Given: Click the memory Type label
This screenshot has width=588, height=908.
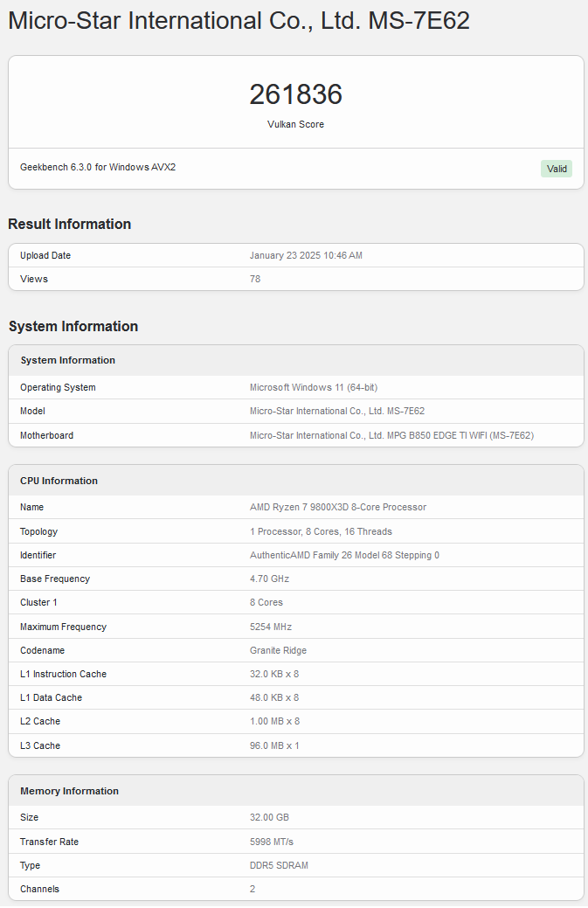Looking at the screenshot, I should click(x=30, y=866).
